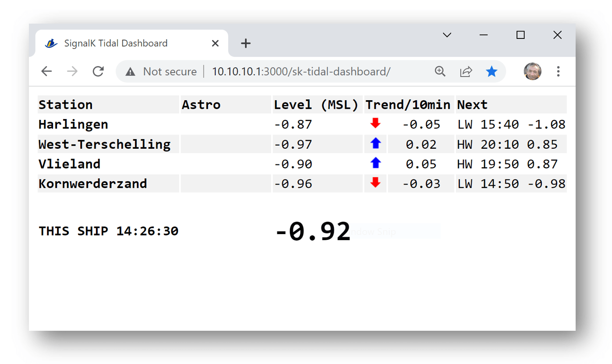612x364 pixels.
Task: Select the Vlieland station name
Action: click(69, 164)
